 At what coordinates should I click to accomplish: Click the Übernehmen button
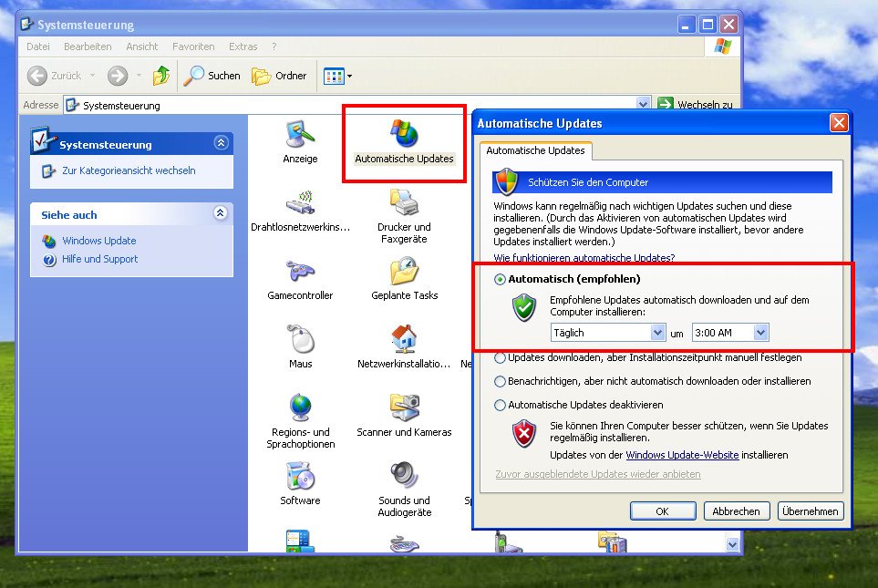pos(810,511)
